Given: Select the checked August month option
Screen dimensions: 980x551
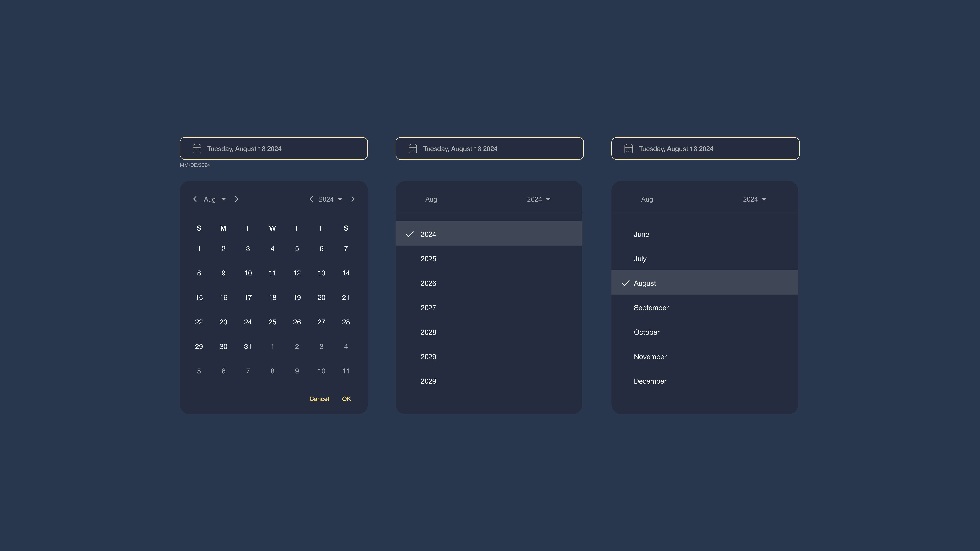Looking at the screenshot, I should [x=705, y=283].
